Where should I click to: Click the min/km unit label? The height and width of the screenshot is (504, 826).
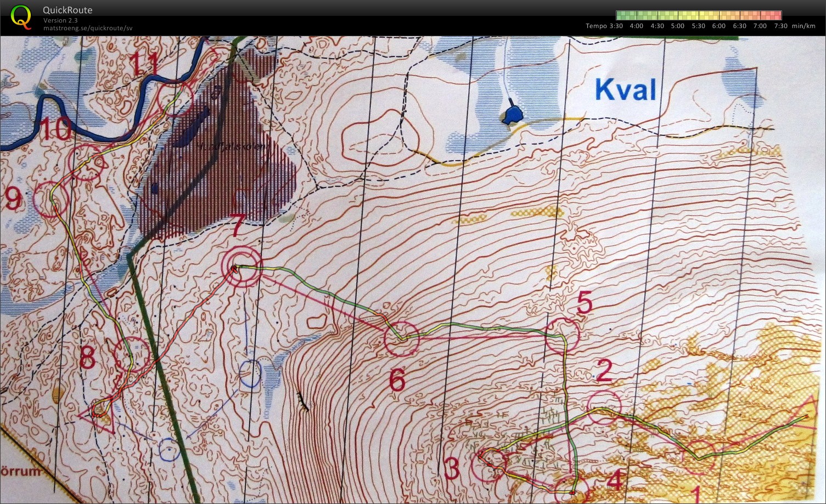click(x=803, y=26)
